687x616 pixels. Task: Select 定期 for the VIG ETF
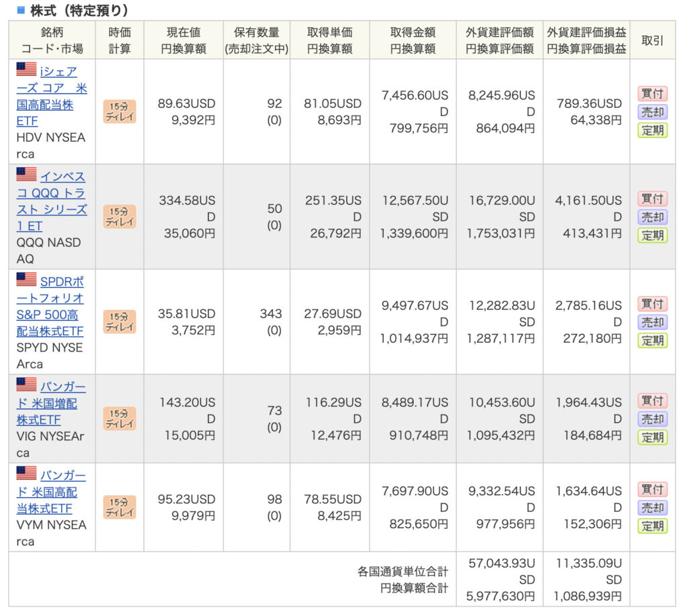652,438
